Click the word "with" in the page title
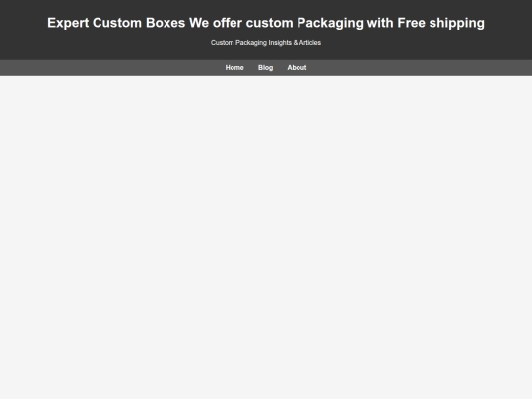 coord(380,23)
